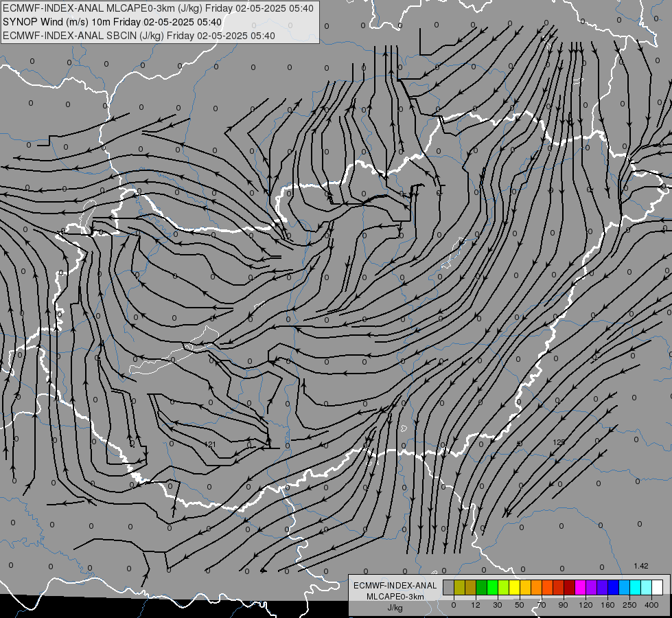Select the gray swatch in the legend
Image resolution: width=672 pixels, height=618 pixels.
(x=449, y=588)
